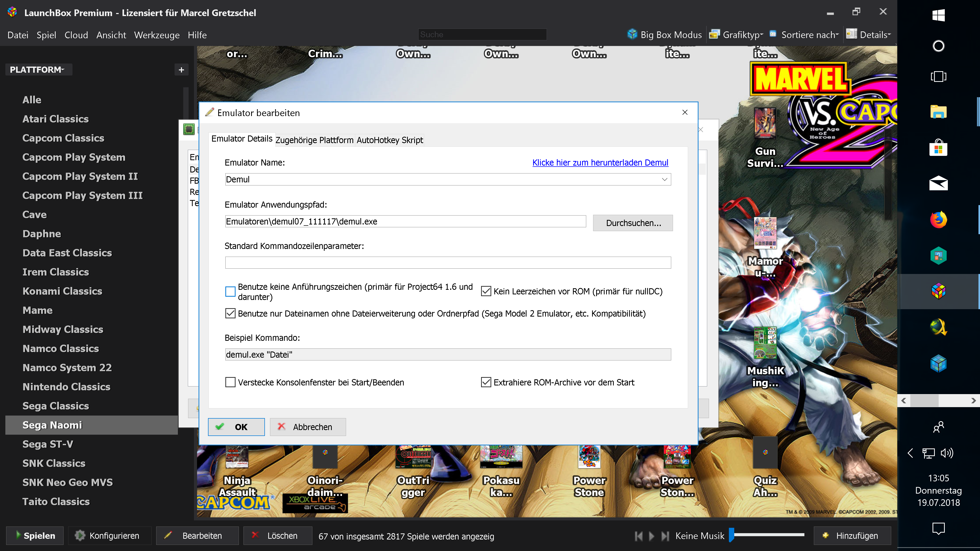Open the Datei menu

click(18, 35)
